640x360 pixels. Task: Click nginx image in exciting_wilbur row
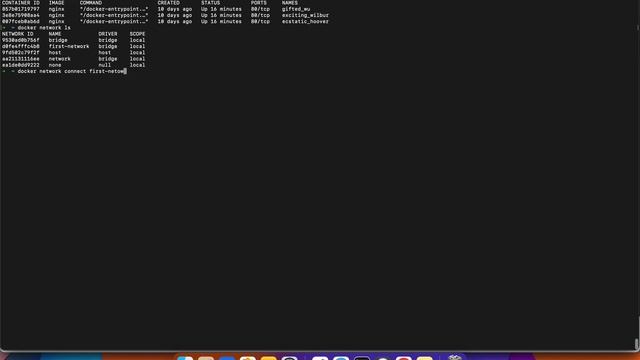tap(56, 15)
